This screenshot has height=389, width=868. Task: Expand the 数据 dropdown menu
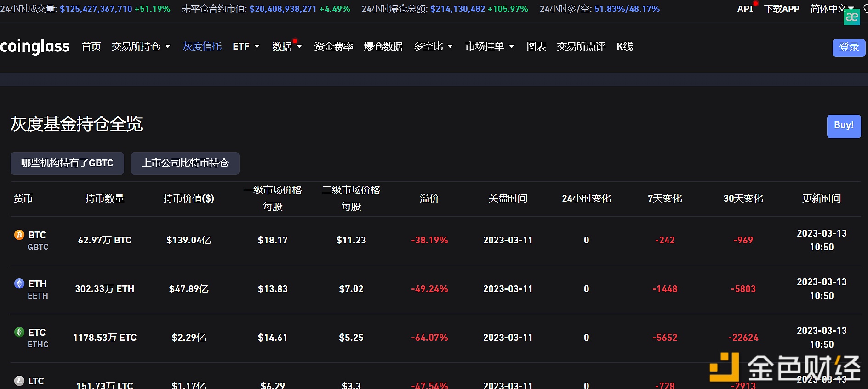[287, 46]
